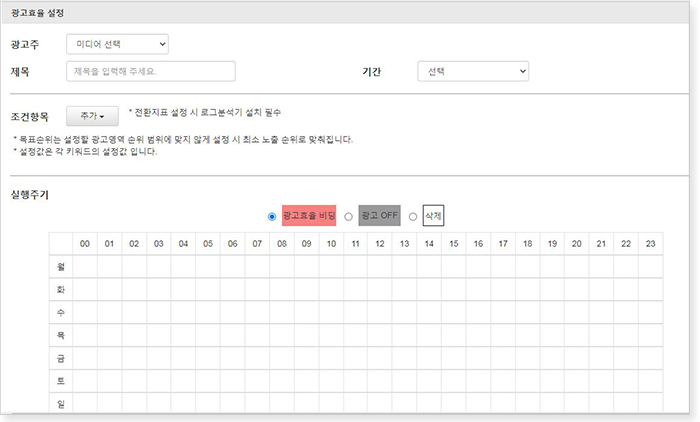Select the 광고효율 비딩 radio button
700x422 pixels.
(x=273, y=216)
